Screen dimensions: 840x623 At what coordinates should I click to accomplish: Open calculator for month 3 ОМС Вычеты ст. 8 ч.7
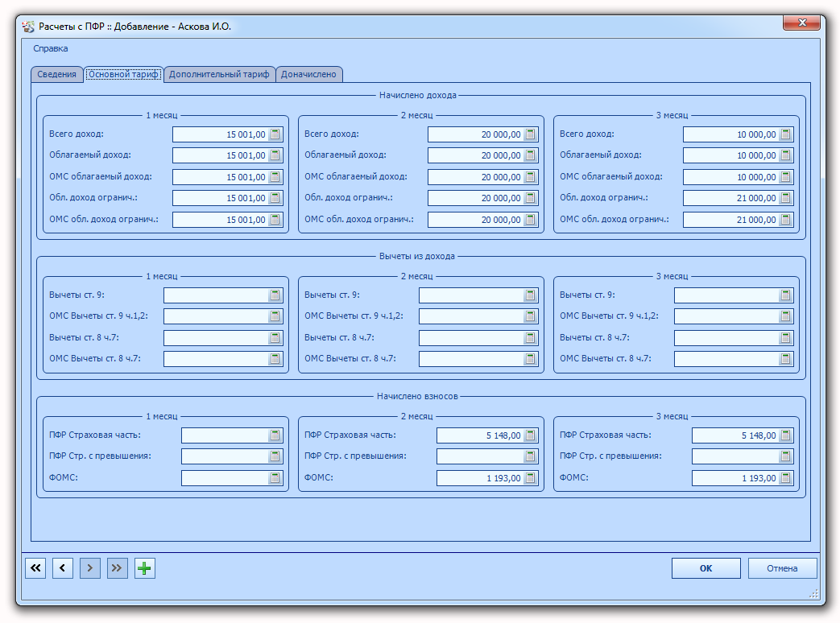[x=785, y=359]
